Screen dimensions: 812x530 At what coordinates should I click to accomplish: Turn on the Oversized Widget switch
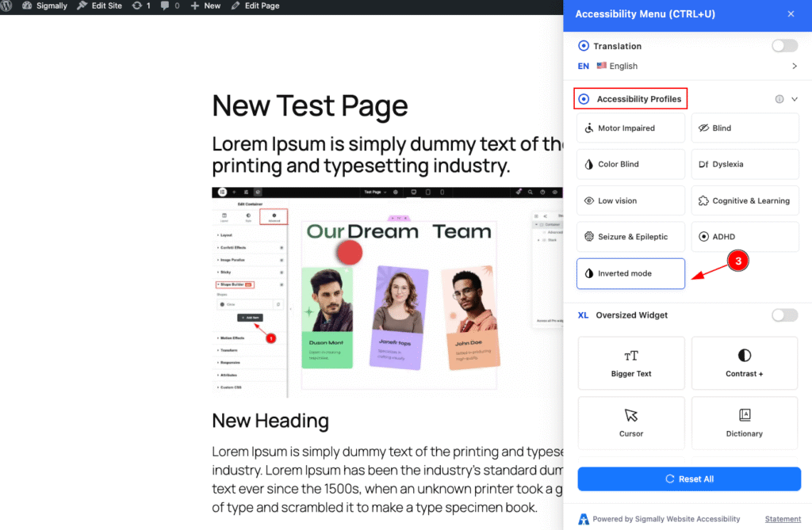[784, 315]
